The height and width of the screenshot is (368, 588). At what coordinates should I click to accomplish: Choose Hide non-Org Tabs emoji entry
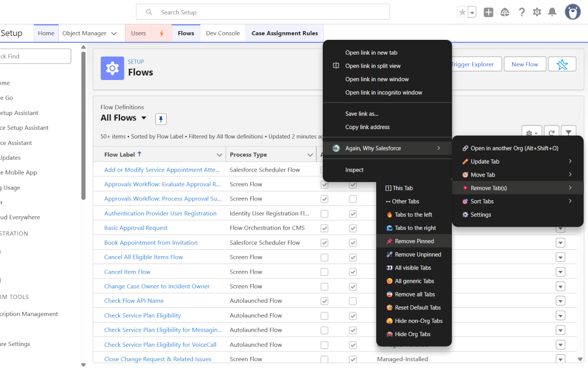(414, 321)
